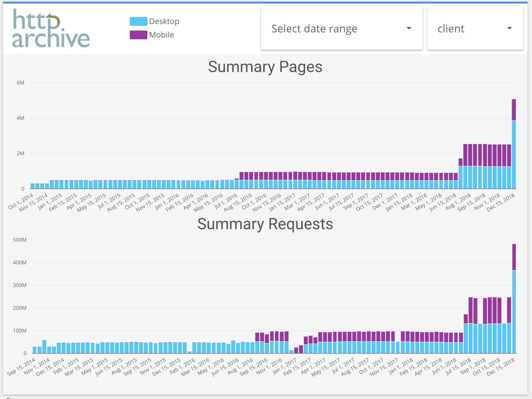Image resolution: width=532 pixels, height=399 pixels.
Task: Click the 4M axis label in Summary Pages
Action: pos(21,118)
